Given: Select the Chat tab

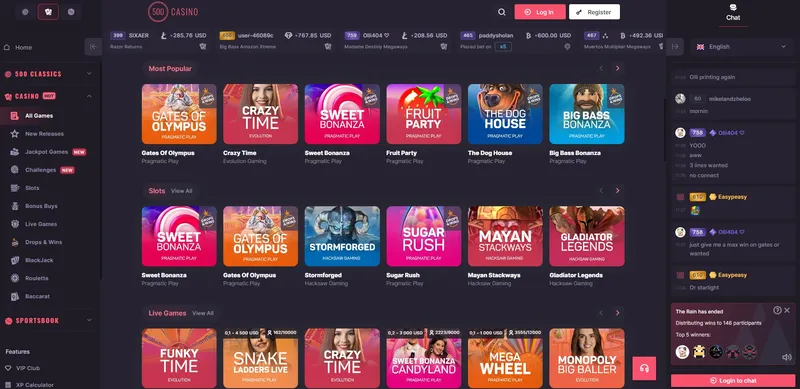Looking at the screenshot, I should click(733, 13).
